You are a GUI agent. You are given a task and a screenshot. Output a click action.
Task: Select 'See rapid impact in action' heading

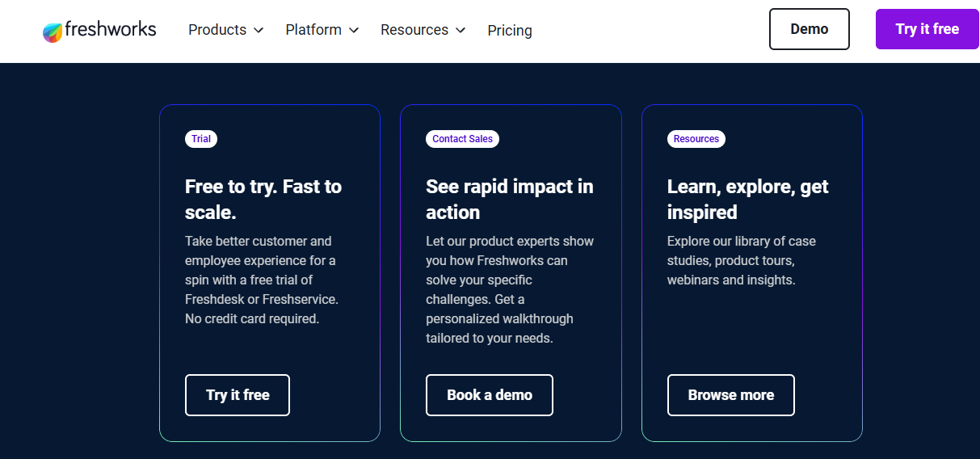(x=510, y=200)
